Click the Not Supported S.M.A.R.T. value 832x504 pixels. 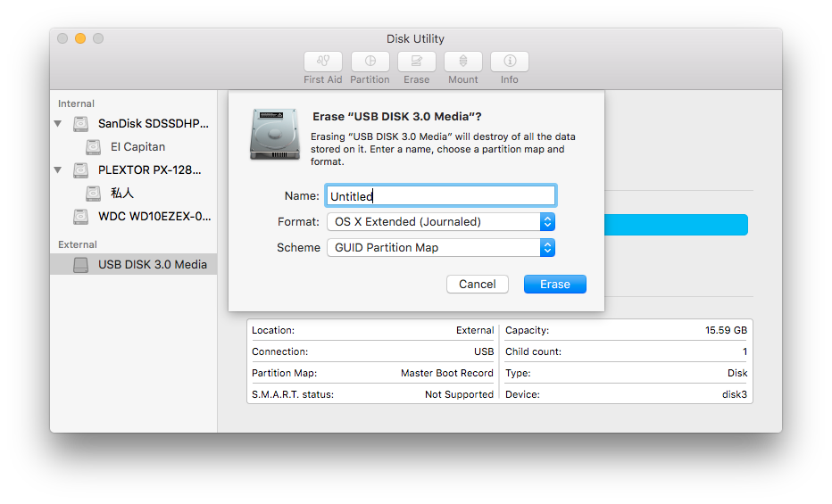tap(459, 394)
